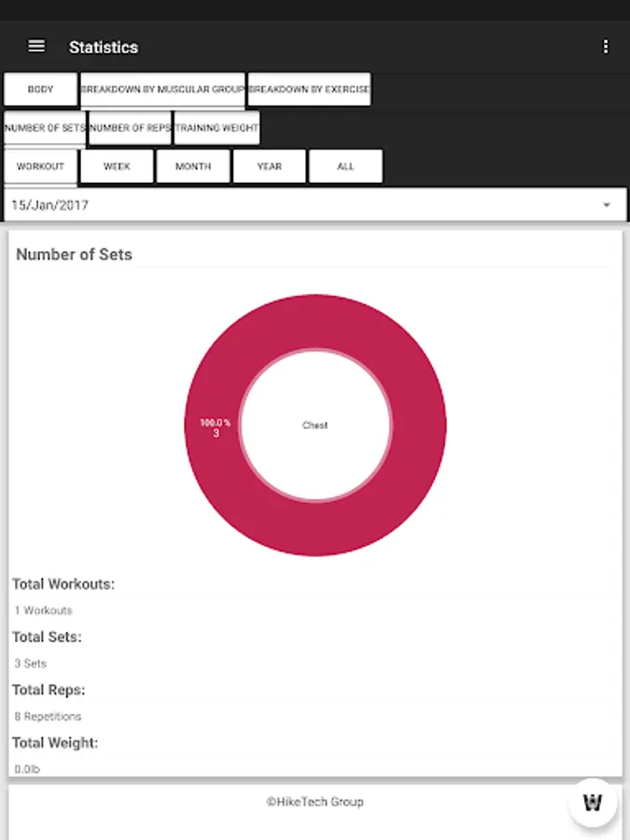This screenshot has height=840, width=630.
Task: Show statistics for All time
Action: (345, 166)
